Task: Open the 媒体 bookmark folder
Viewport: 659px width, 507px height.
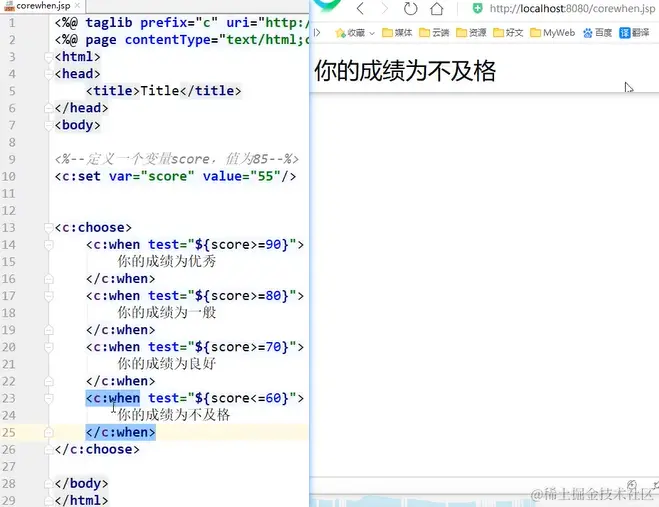Action: [x=397, y=33]
